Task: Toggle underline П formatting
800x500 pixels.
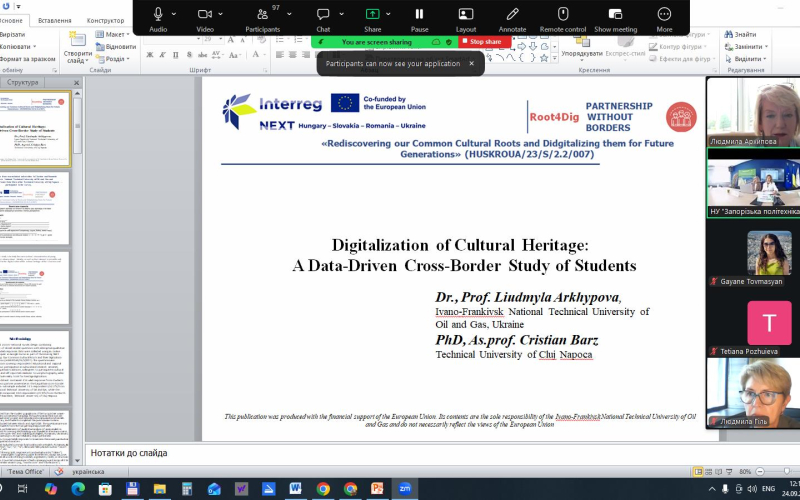Action: 176,55
